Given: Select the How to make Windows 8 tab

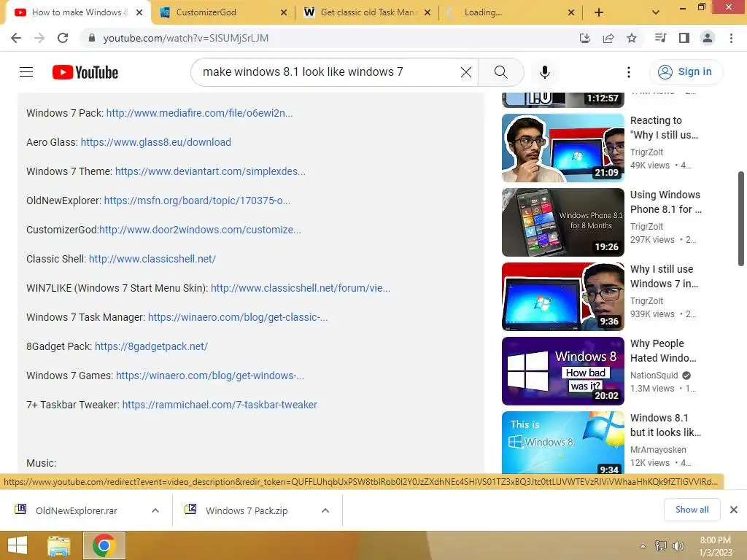Looking at the screenshot, I should pyautogui.click(x=79, y=12).
